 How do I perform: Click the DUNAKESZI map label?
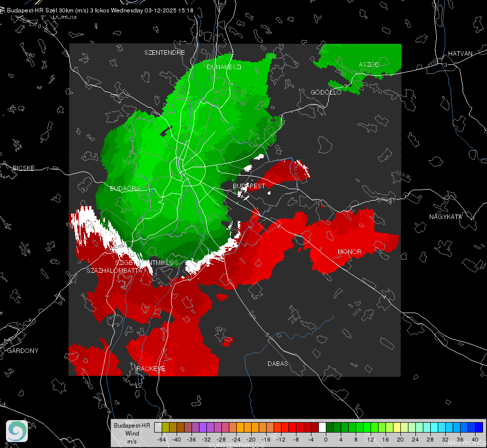pos(224,67)
